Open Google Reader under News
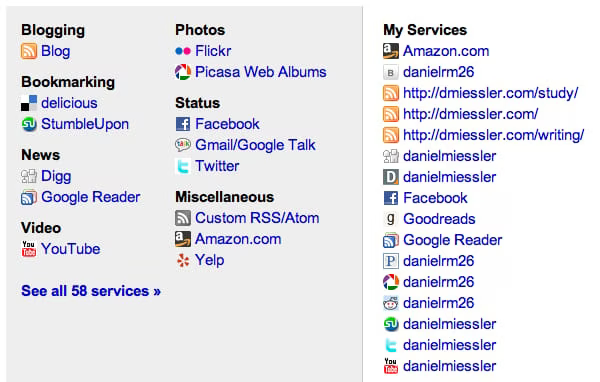600x382 pixels. click(x=91, y=197)
